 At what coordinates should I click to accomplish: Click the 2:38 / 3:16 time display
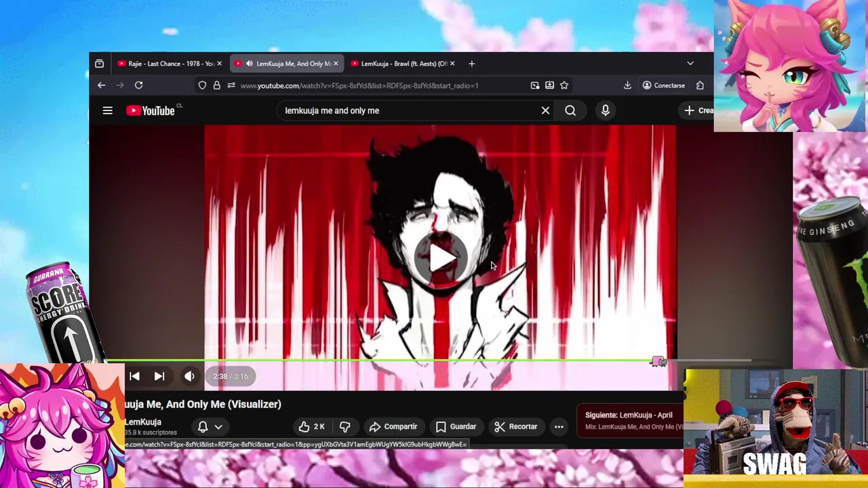231,376
